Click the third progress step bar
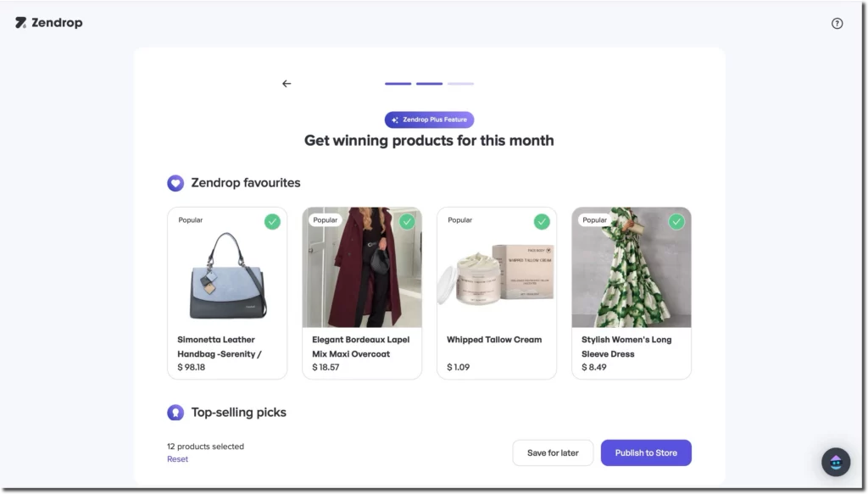 tap(460, 84)
